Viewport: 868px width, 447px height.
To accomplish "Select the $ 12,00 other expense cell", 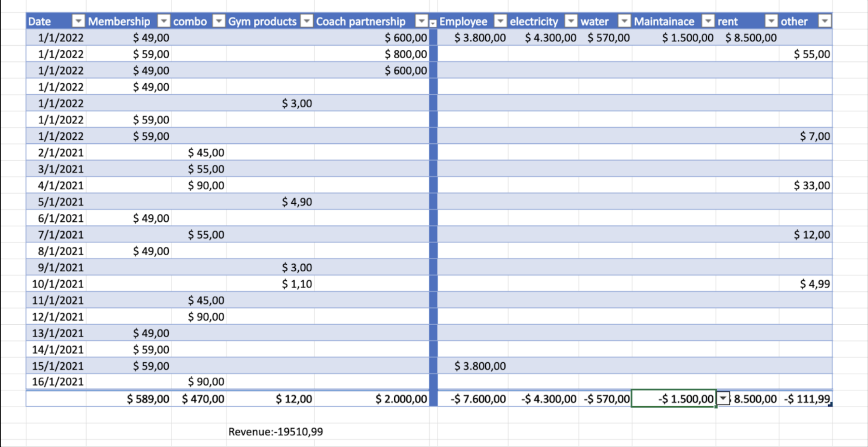I will (806, 235).
